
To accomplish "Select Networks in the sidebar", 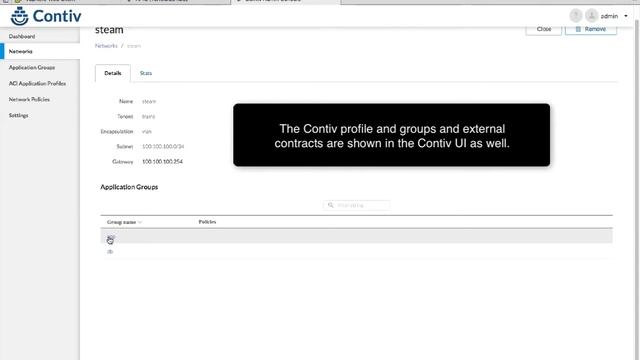I will pos(40,51).
